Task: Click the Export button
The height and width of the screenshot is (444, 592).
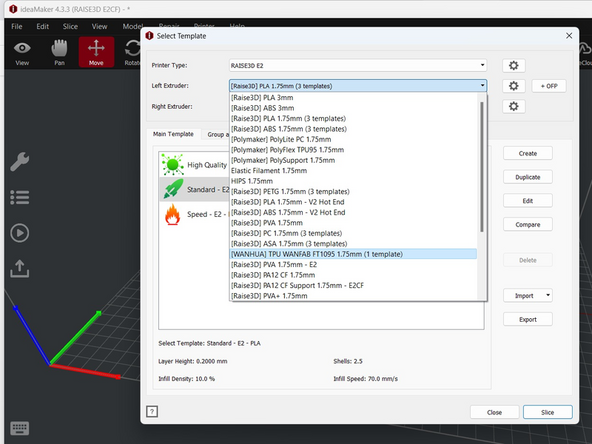Action: (x=527, y=319)
